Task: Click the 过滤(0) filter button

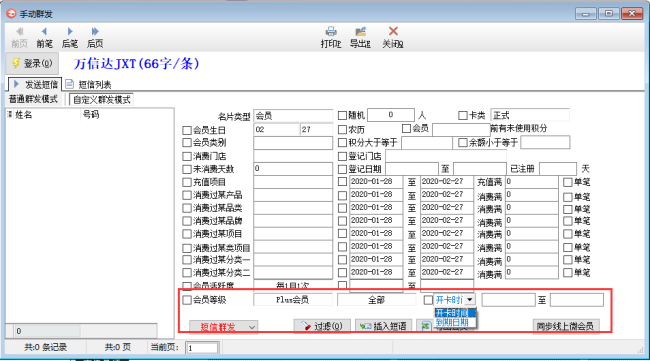Action: pyautogui.click(x=322, y=326)
